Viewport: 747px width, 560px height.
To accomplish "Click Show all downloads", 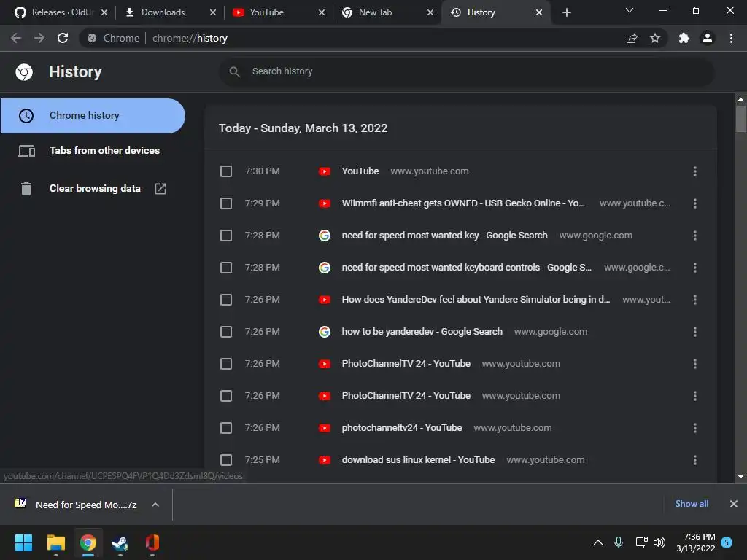I will coord(692,504).
